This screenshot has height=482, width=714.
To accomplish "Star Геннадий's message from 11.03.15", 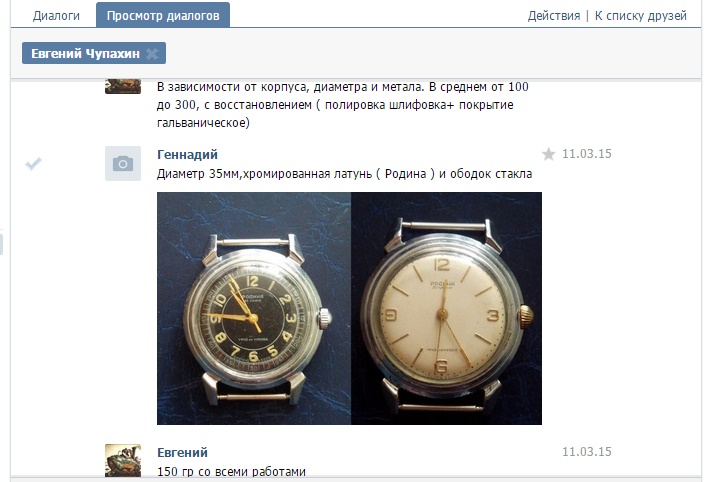I will [549, 154].
